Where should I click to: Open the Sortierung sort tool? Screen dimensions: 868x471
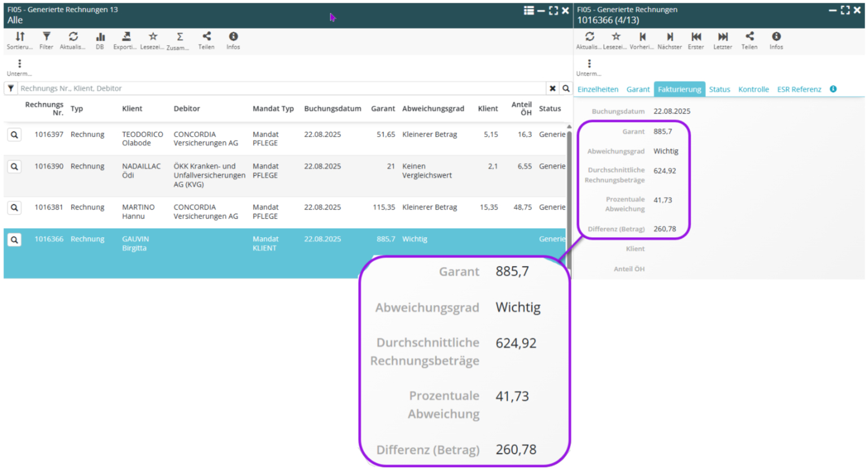(20, 41)
